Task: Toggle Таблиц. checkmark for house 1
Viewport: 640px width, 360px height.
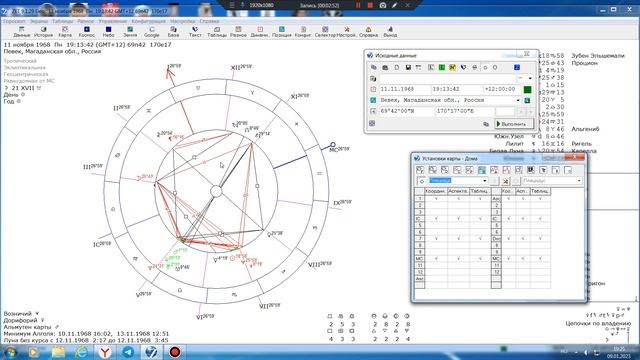Action: coord(480,199)
